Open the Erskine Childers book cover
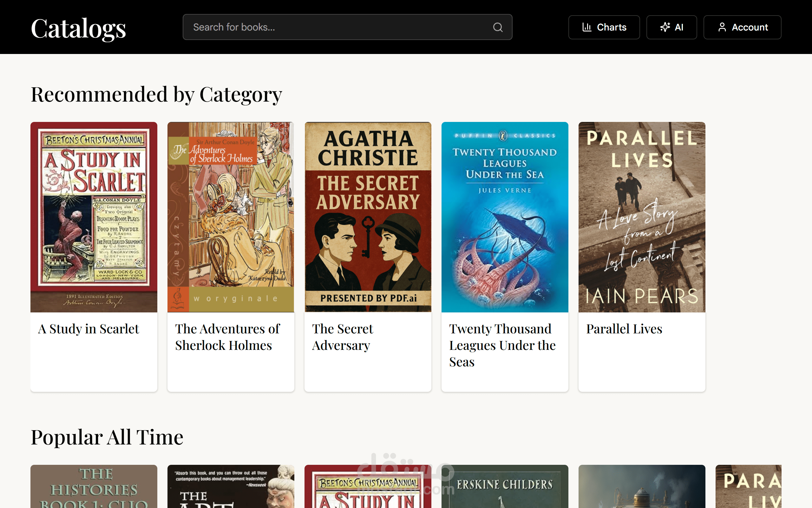 [505, 486]
